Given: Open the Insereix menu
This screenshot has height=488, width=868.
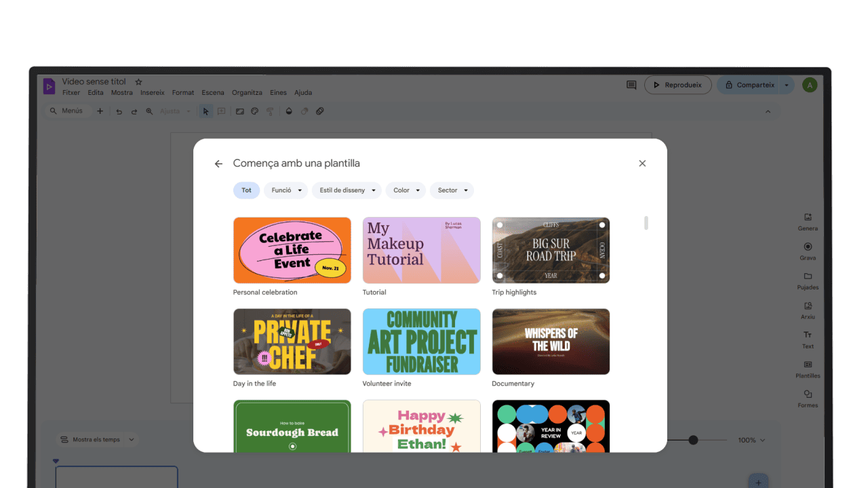Looking at the screenshot, I should 152,92.
